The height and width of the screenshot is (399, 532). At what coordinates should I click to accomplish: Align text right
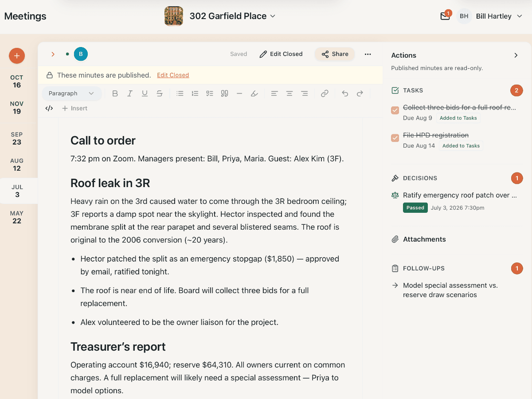(x=304, y=94)
